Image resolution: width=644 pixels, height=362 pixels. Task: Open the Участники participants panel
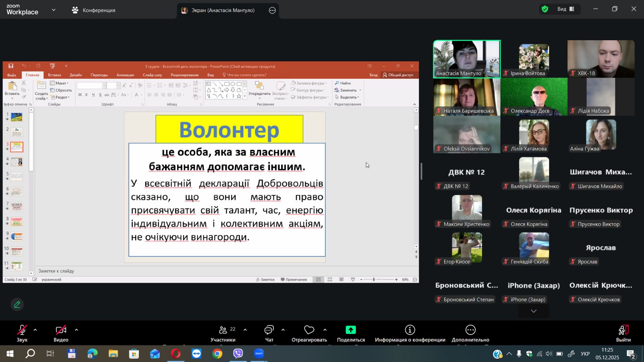click(223, 333)
